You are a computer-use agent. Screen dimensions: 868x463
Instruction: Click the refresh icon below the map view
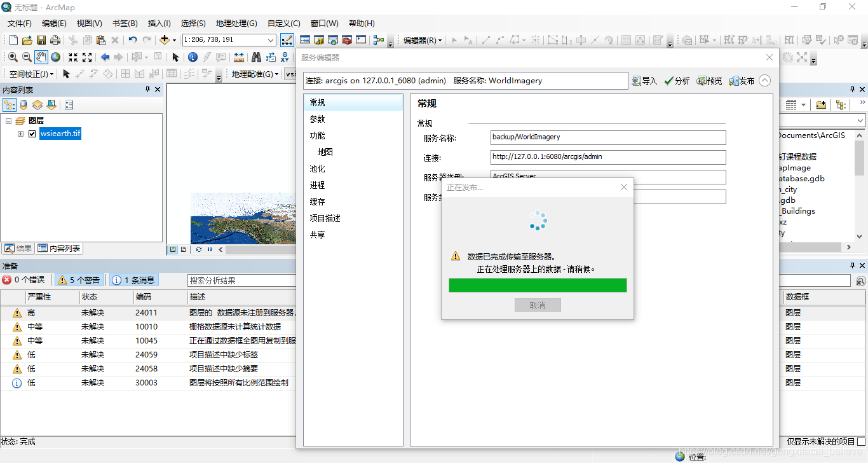(x=199, y=249)
